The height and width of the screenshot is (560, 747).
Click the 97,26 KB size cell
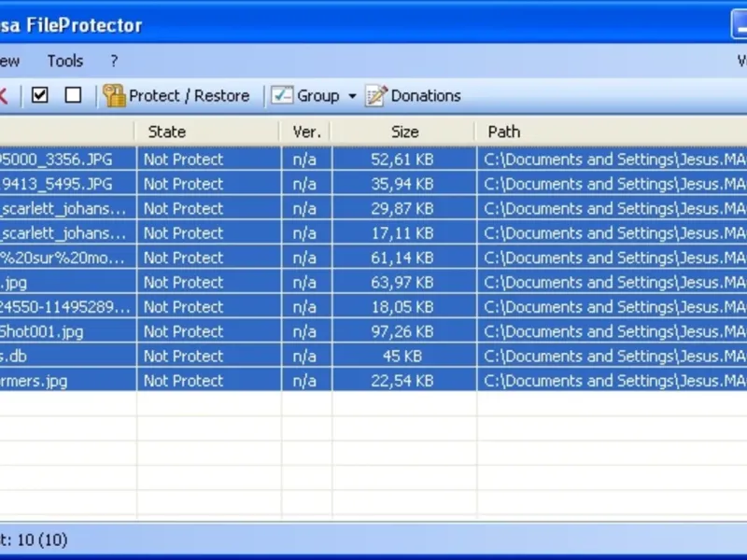(x=402, y=331)
